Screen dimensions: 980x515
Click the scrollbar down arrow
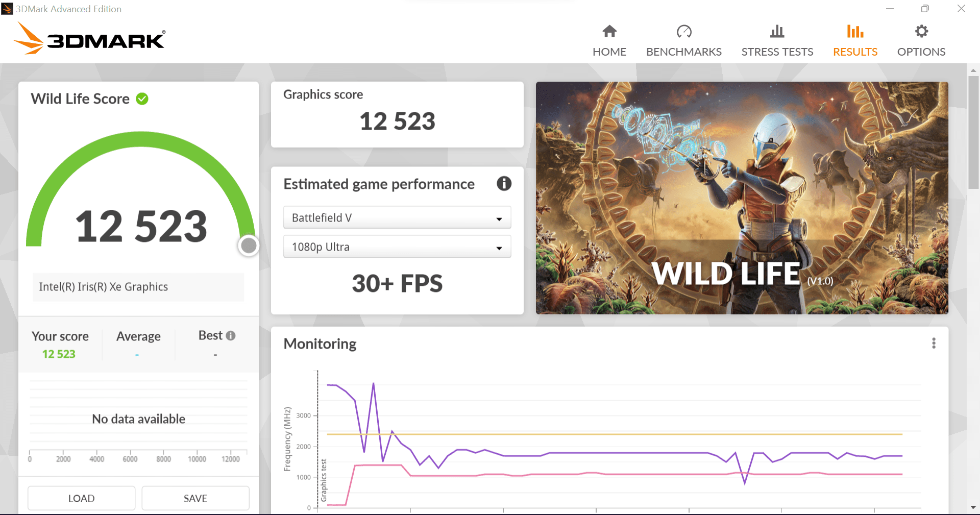(x=973, y=507)
